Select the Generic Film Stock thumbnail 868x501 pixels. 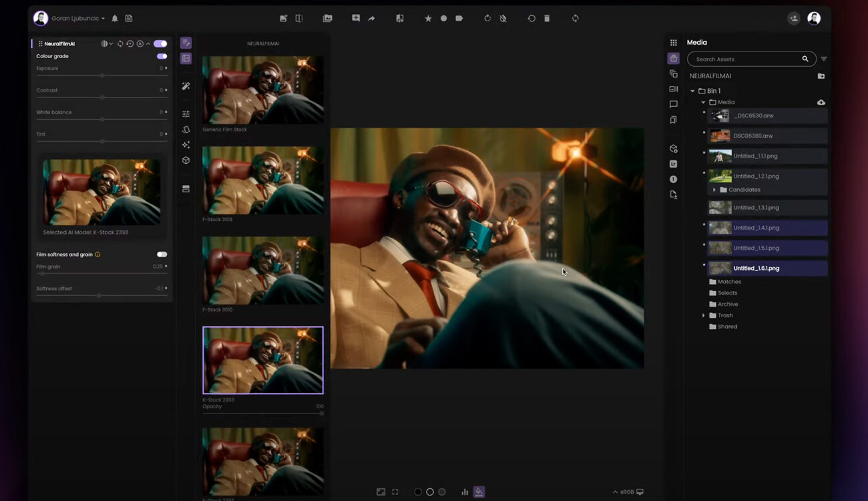(263, 90)
